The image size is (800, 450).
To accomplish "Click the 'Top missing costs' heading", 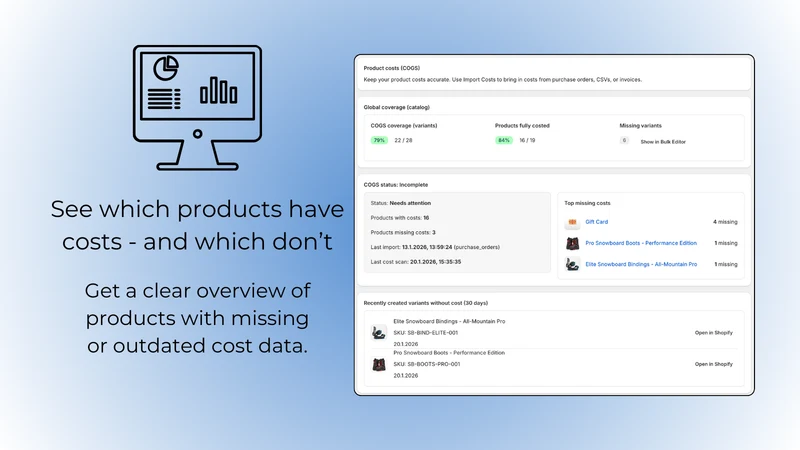I will pyautogui.click(x=587, y=203).
